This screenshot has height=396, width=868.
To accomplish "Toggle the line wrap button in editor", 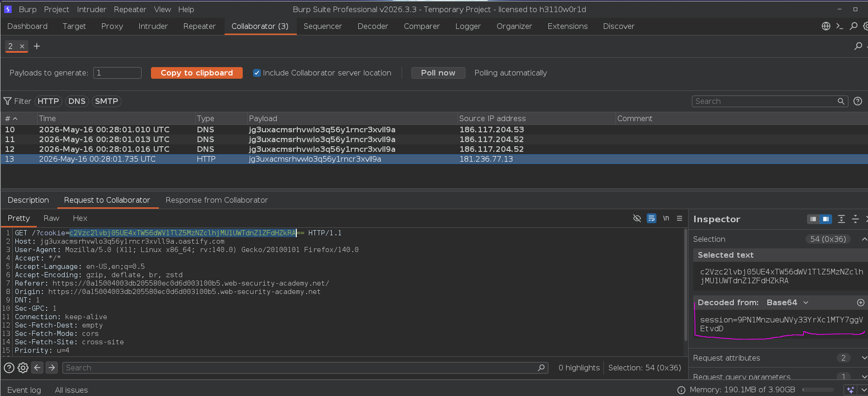I will (x=652, y=218).
